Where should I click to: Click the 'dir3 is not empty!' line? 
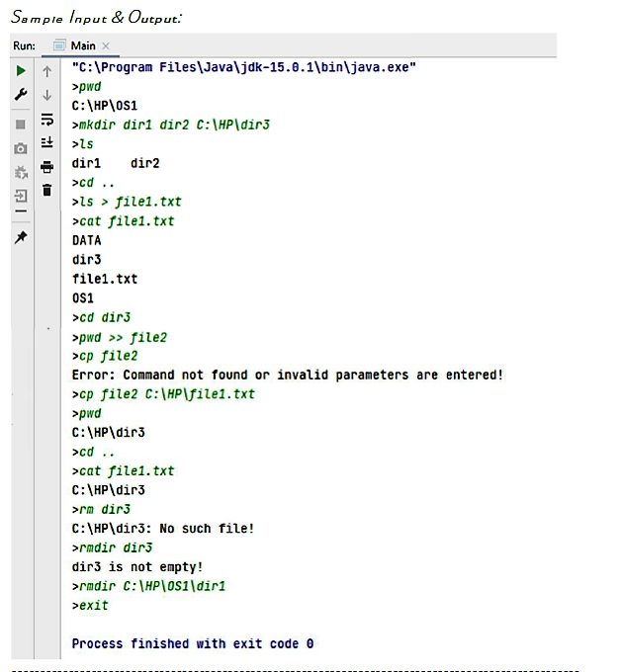click(x=137, y=567)
